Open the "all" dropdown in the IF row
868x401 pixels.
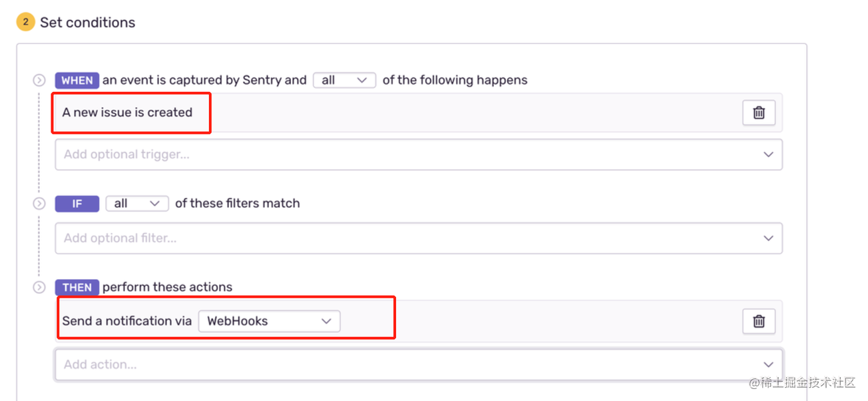(137, 203)
